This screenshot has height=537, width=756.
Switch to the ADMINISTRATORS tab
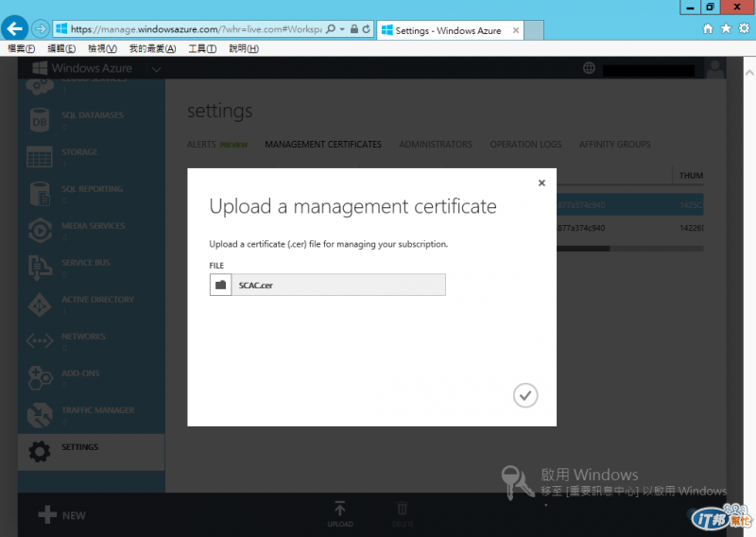tap(436, 145)
